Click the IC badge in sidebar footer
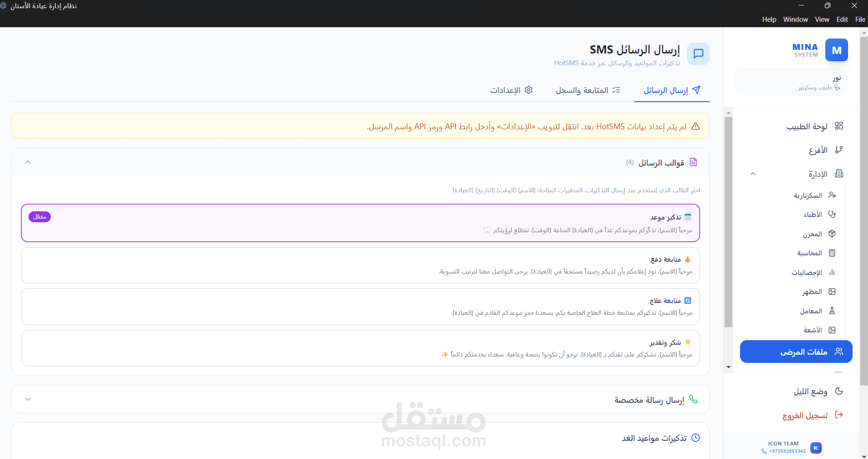The width and height of the screenshot is (868, 459). 816,448
